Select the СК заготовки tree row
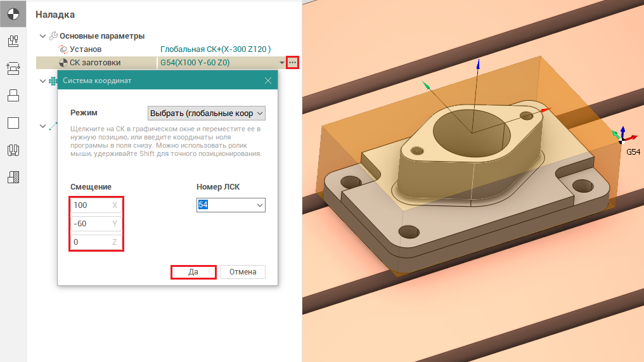644x362 pixels. [94, 62]
